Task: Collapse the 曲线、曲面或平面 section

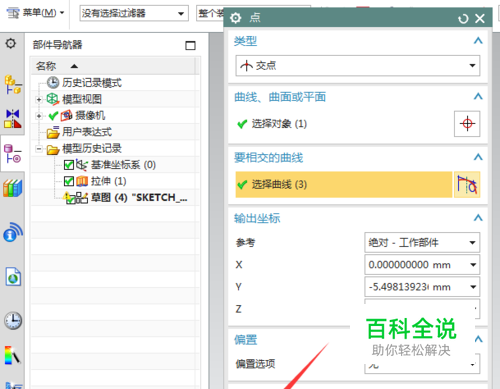Action: pyautogui.click(x=478, y=96)
